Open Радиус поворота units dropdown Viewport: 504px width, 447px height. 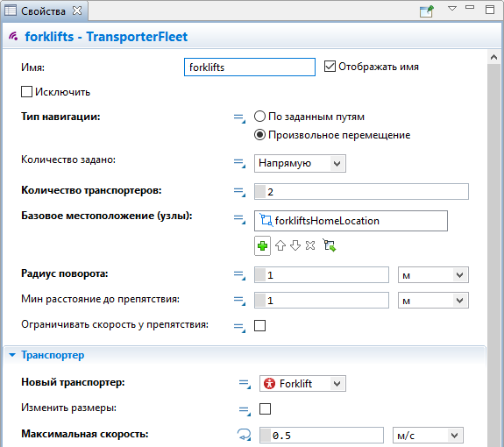coord(433,275)
